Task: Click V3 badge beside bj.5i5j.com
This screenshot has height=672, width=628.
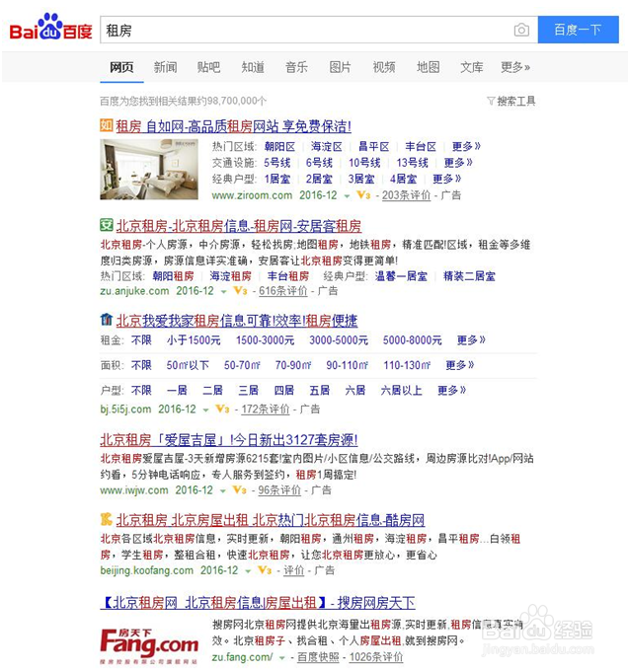Action: pos(222,409)
